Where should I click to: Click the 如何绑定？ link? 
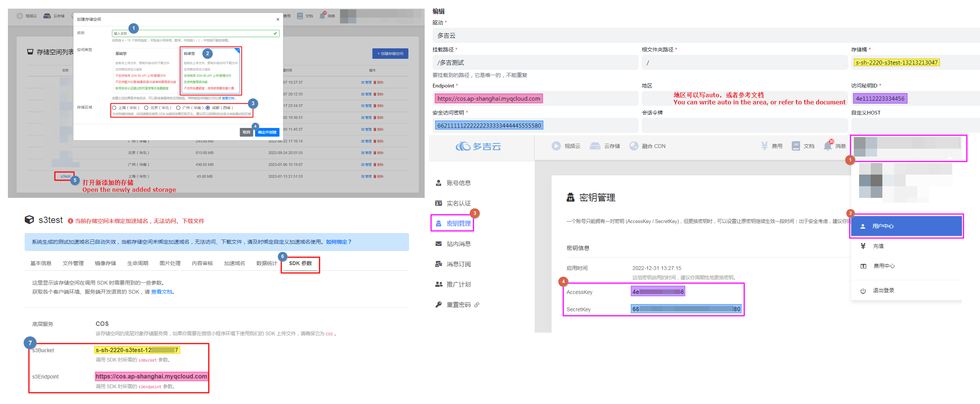click(339, 242)
